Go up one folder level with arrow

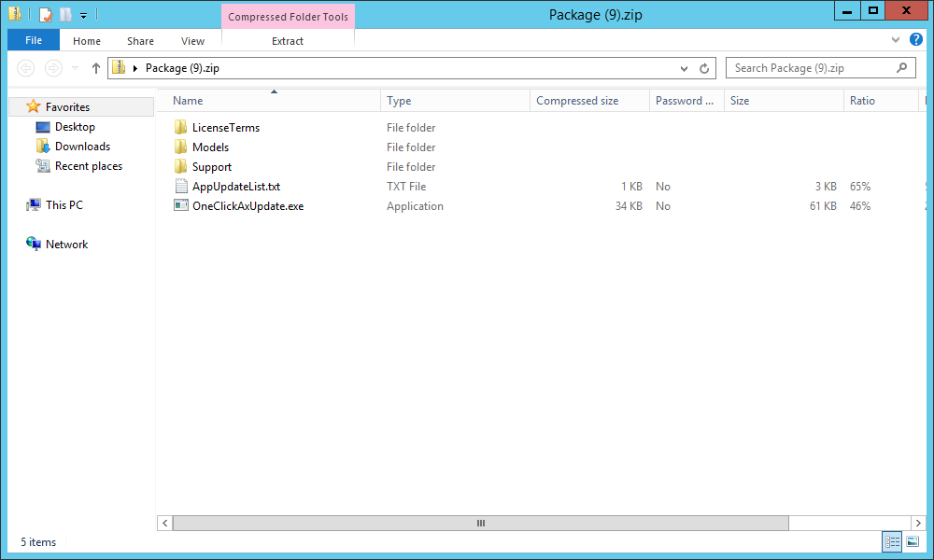click(95, 68)
